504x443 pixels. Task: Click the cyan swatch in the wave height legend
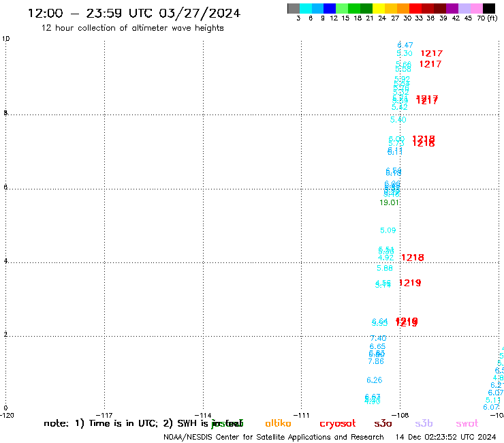(306, 8)
